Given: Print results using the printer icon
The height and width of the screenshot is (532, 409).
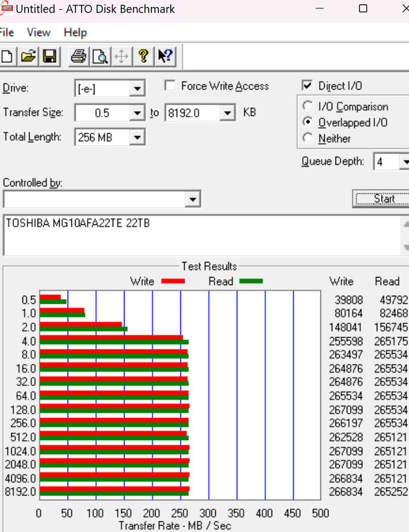Looking at the screenshot, I should pos(78,57).
